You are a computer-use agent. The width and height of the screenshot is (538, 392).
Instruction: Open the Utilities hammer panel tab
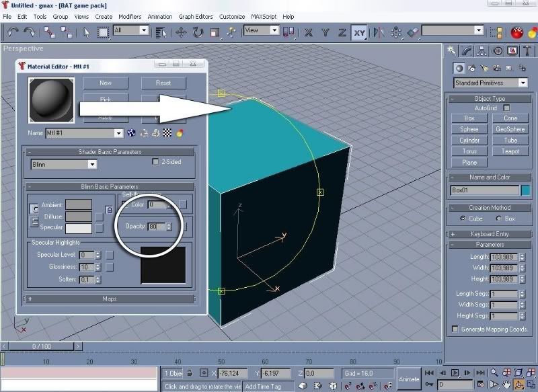(527, 51)
